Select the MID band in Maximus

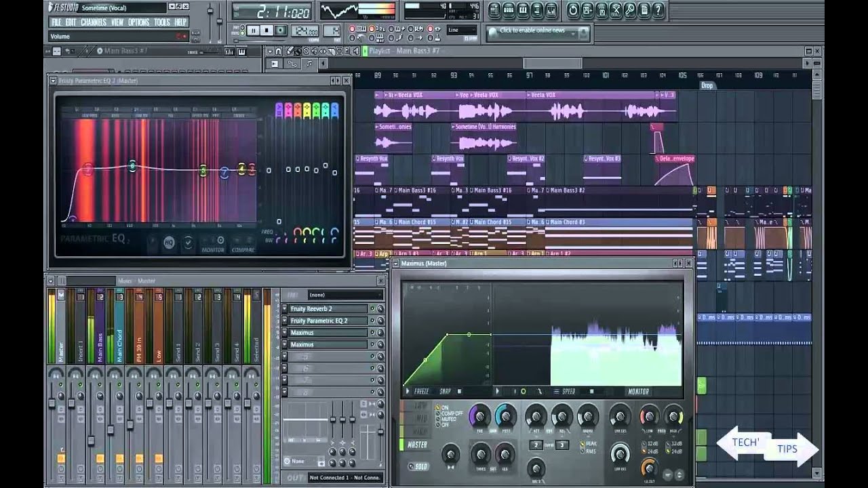coord(417,418)
